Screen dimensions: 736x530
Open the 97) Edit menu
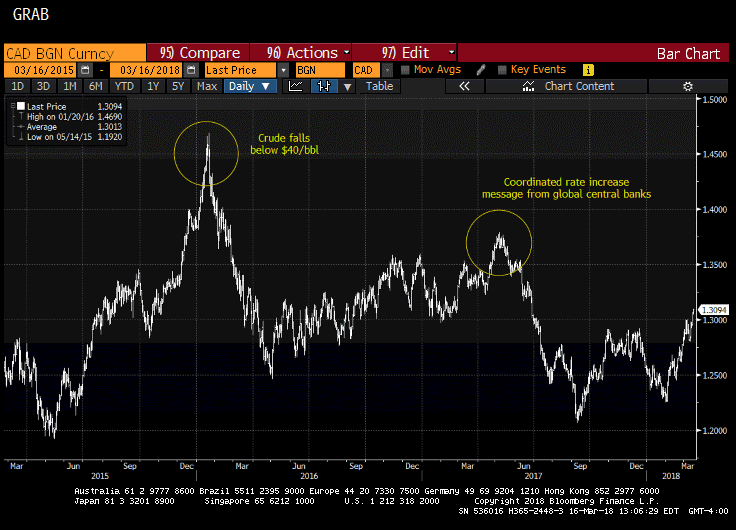pos(418,52)
